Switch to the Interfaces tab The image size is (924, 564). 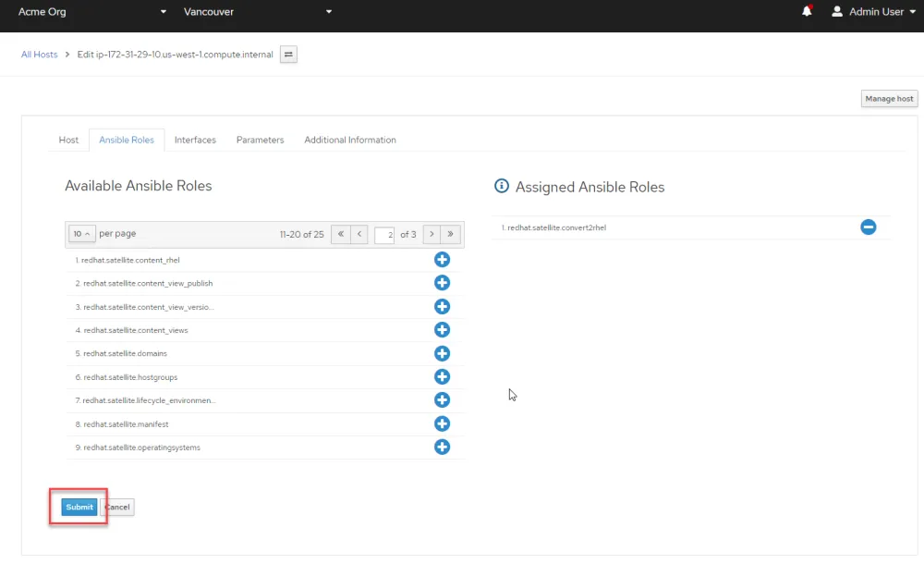click(x=195, y=140)
